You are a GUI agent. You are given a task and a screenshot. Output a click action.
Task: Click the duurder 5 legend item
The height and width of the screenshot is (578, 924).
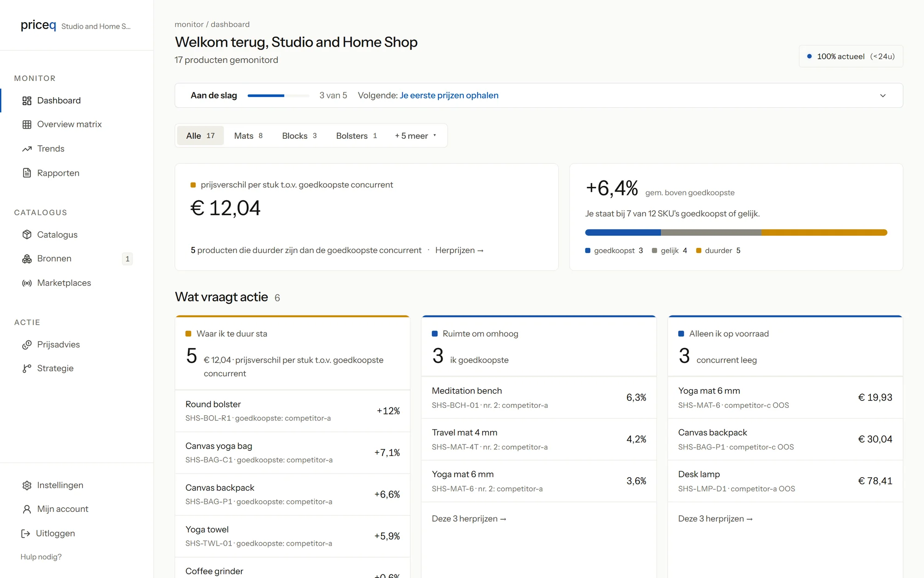[x=718, y=251]
